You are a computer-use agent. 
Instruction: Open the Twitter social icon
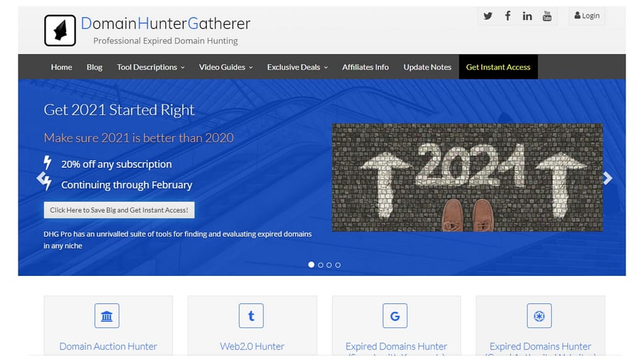(488, 16)
